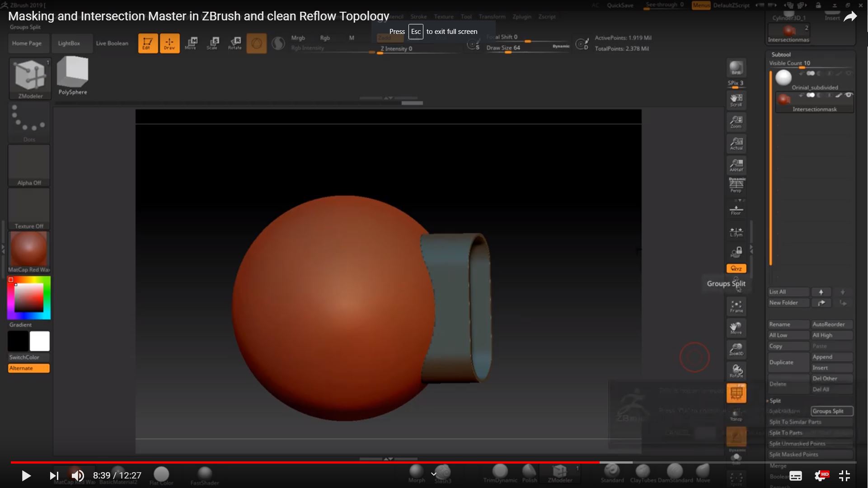Click Duplicate subtool button
The width and height of the screenshot is (868, 488).
click(x=788, y=362)
